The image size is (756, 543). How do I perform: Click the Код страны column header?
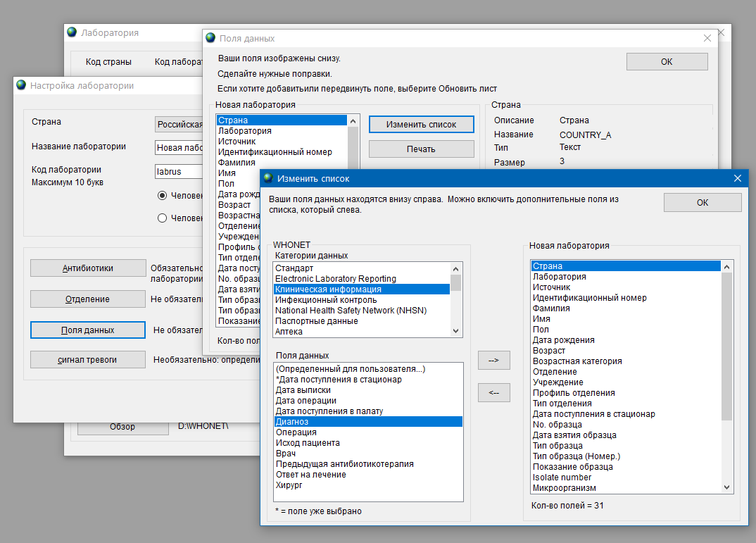point(108,62)
